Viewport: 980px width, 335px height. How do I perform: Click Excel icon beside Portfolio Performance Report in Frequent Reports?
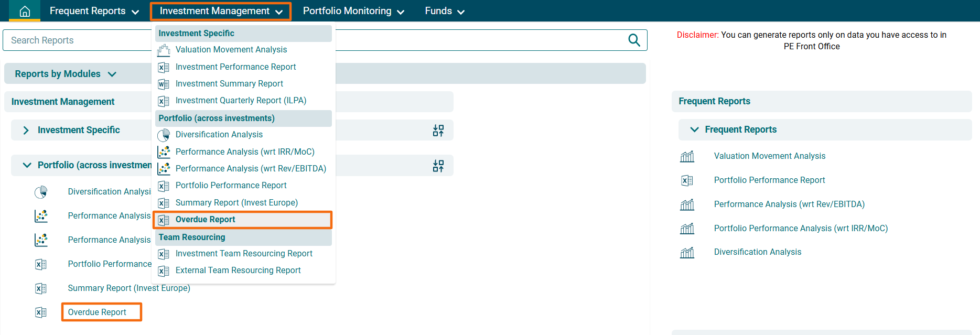click(687, 180)
